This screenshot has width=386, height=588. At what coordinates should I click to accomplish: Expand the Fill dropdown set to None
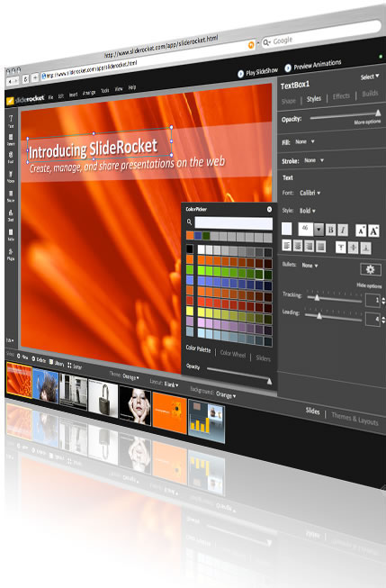point(305,141)
